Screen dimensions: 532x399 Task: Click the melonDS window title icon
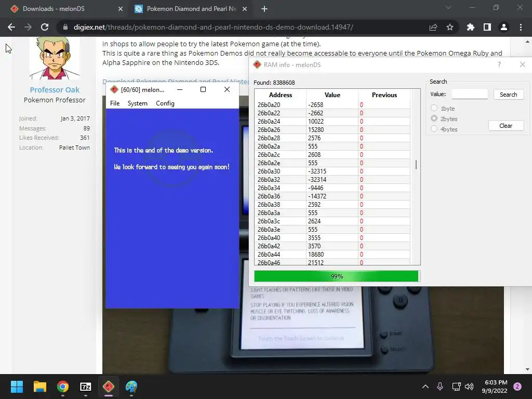114,89
